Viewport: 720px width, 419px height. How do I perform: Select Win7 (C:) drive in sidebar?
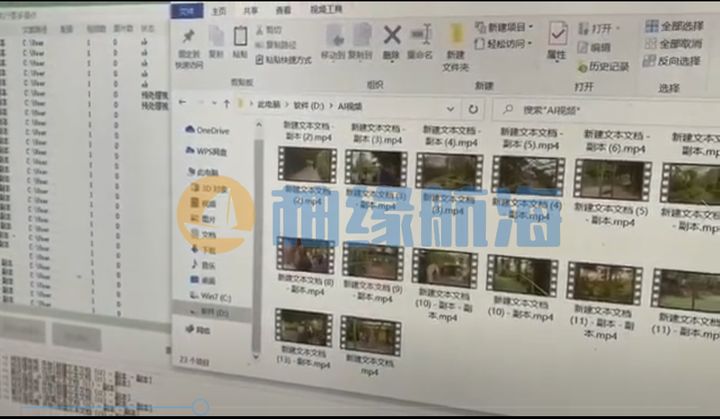coord(210,297)
